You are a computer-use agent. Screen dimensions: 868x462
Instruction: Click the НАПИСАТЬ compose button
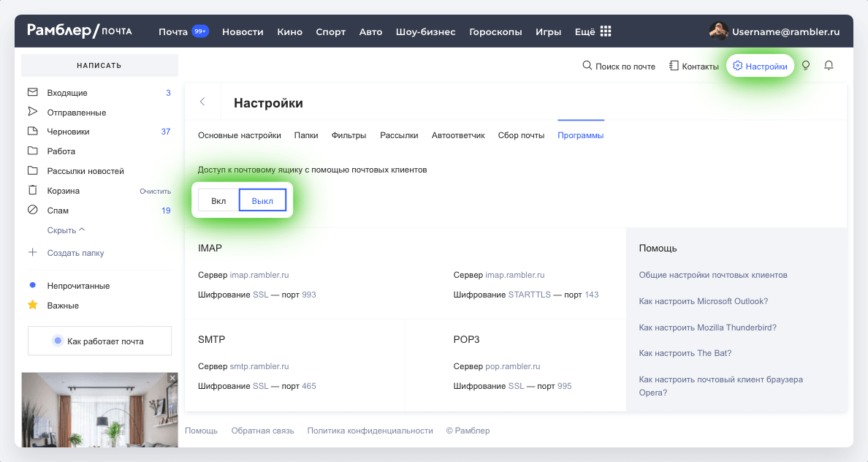click(x=99, y=65)
